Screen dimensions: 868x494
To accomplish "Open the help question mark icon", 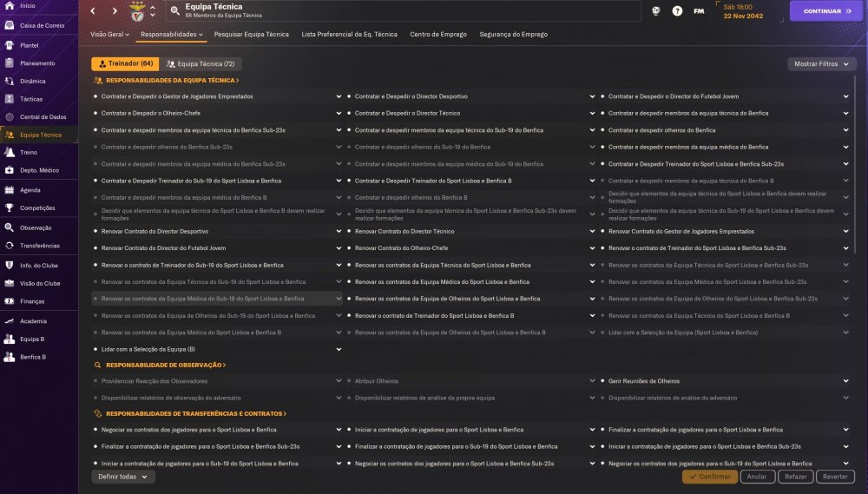I will pos(677,11).
